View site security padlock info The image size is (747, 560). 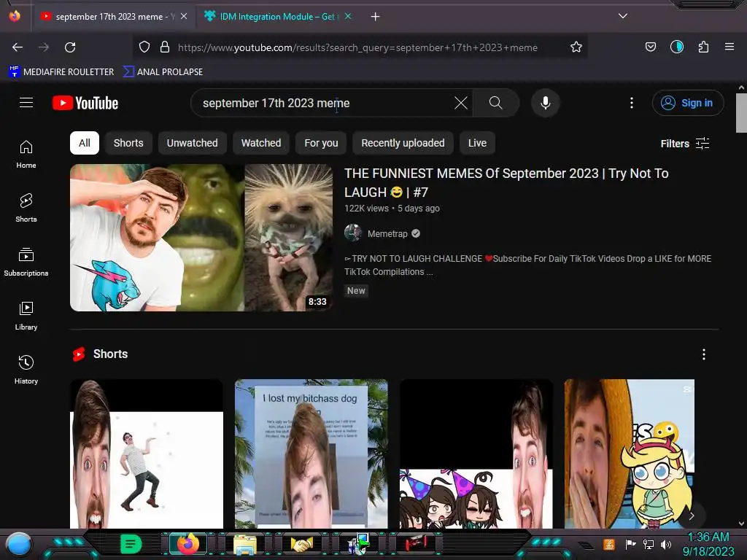pyautogui.click(x=165, y=47)
